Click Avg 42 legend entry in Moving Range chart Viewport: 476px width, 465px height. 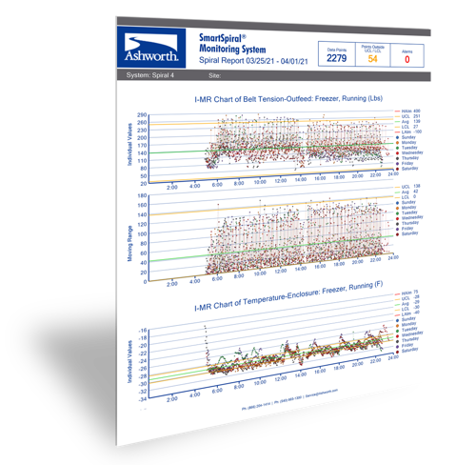(407, 192)
